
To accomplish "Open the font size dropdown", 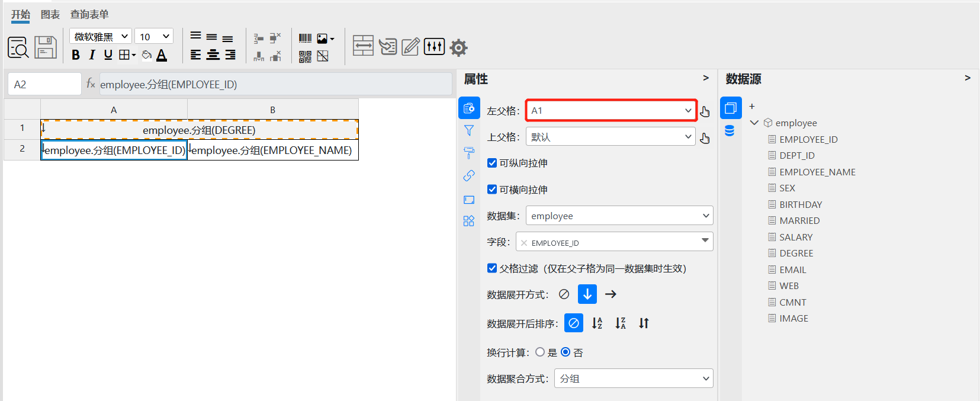I will pos(154,36).
